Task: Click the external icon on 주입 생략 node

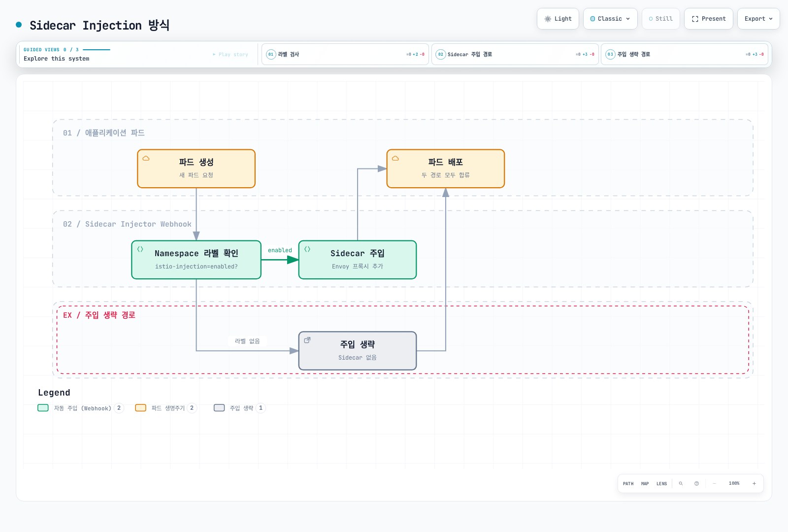Action: coord(307,340)
